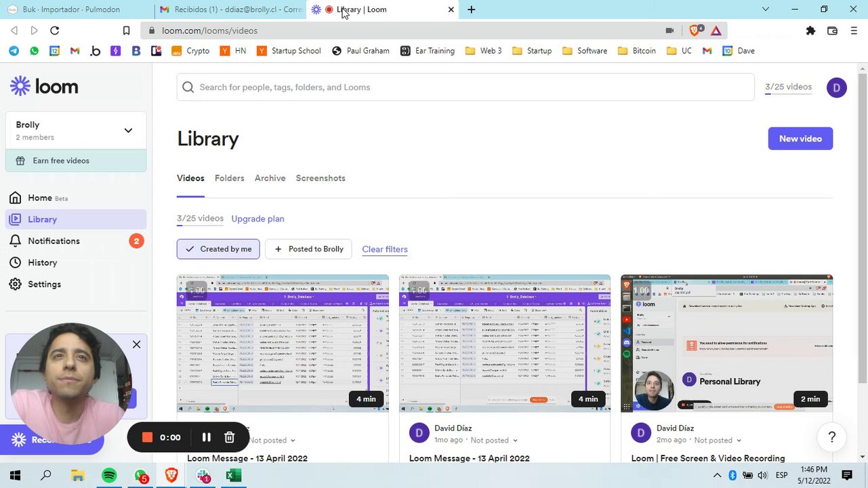This screenshot has width=868, height=488.
Task: Open the Paul Graham bookmark
Action: point(360,51)
